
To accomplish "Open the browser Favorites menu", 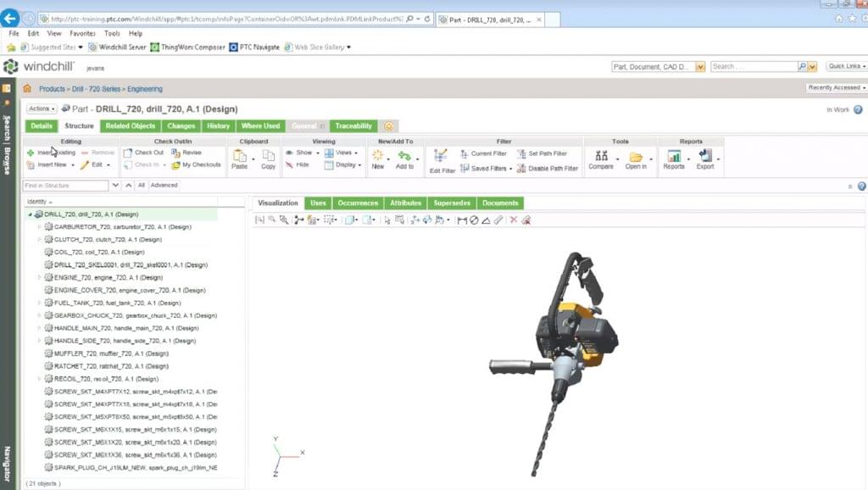I will (x=82, y=33).
